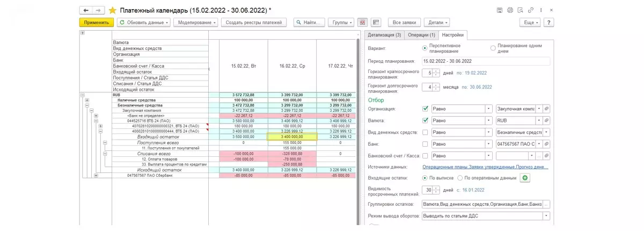
Task: Select Перспективное планирование radio option
Action: pos(425,48)
